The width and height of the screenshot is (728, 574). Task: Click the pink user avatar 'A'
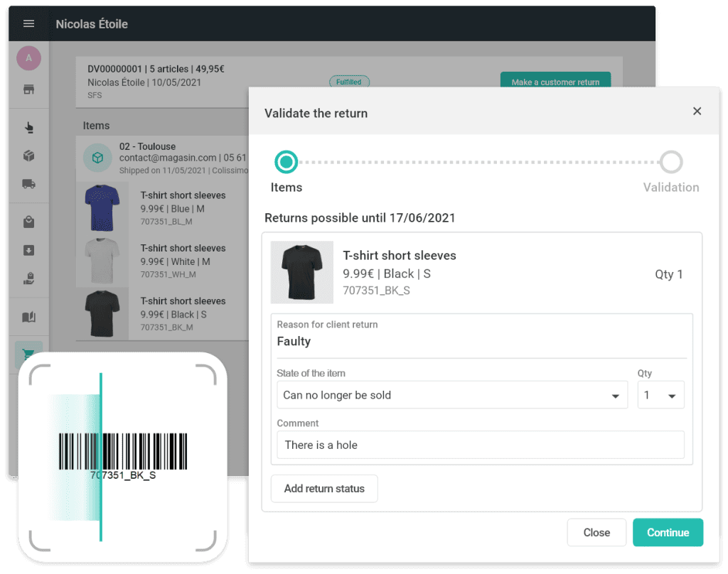(x=28, y=58)
